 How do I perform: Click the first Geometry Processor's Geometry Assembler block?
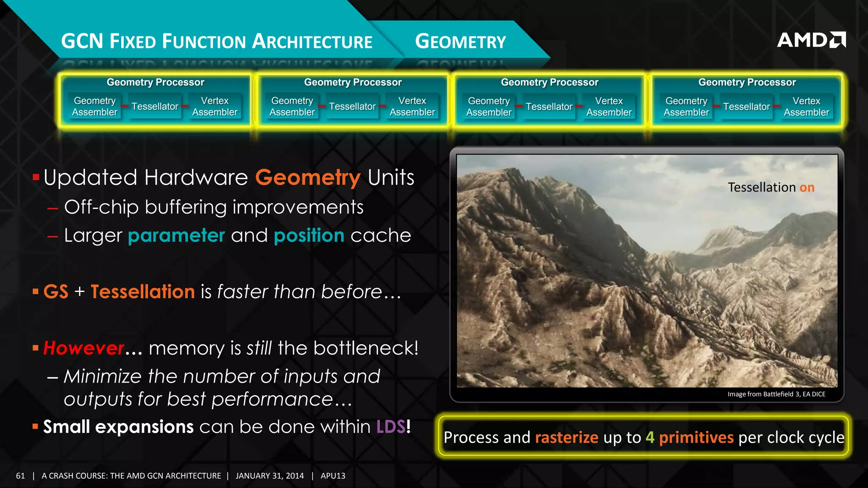[x=95, y=106]
